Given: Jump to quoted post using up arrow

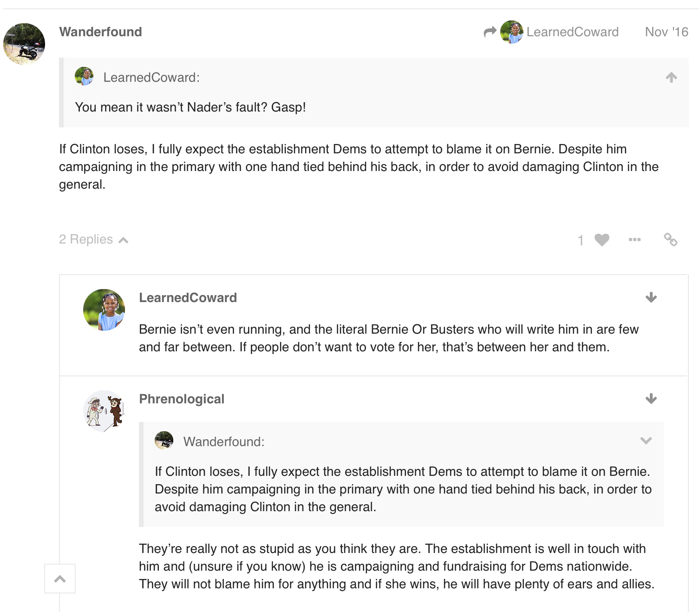Looking at the screenshot, I should 671,77.
